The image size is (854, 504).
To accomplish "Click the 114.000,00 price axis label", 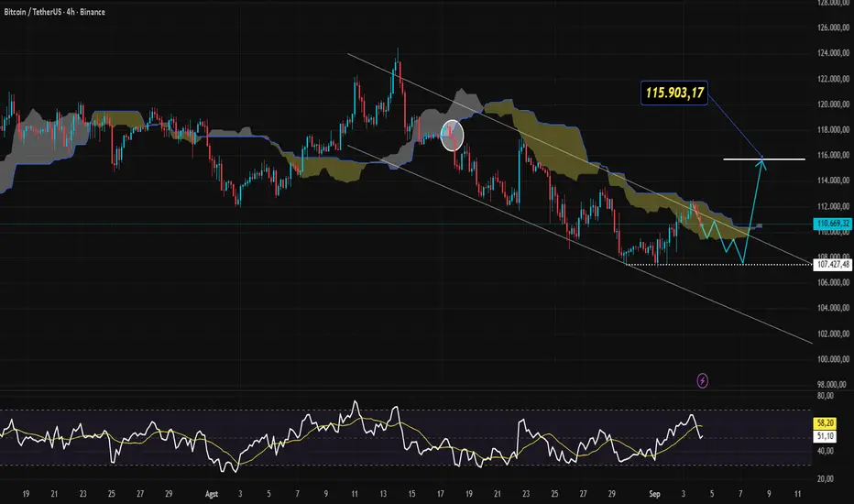I will click(833, 181).
